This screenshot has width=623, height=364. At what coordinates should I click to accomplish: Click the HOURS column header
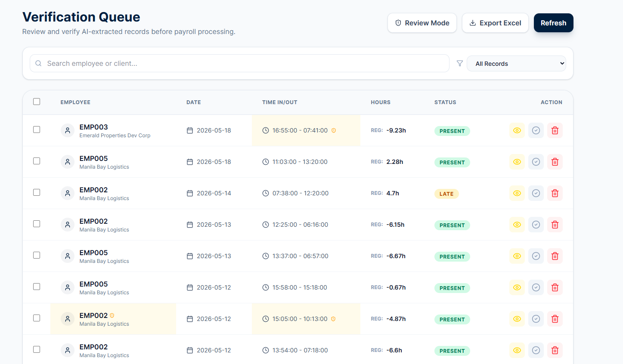pos(381,102)
